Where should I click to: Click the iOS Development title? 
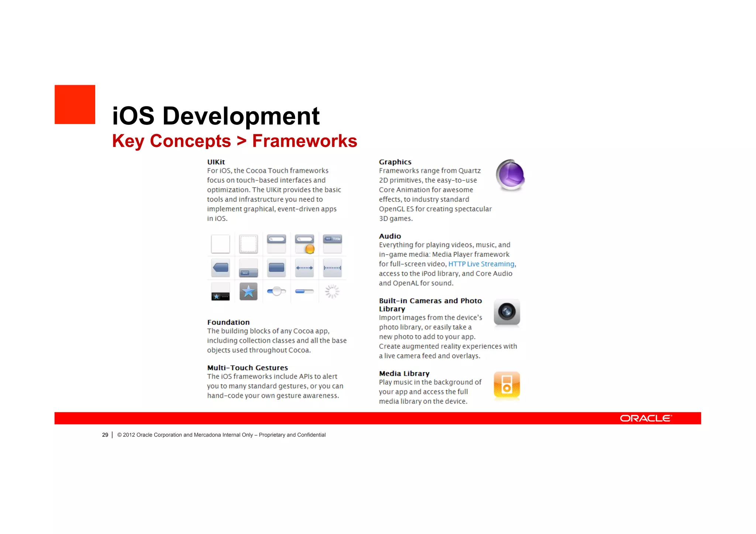(216, 116)
